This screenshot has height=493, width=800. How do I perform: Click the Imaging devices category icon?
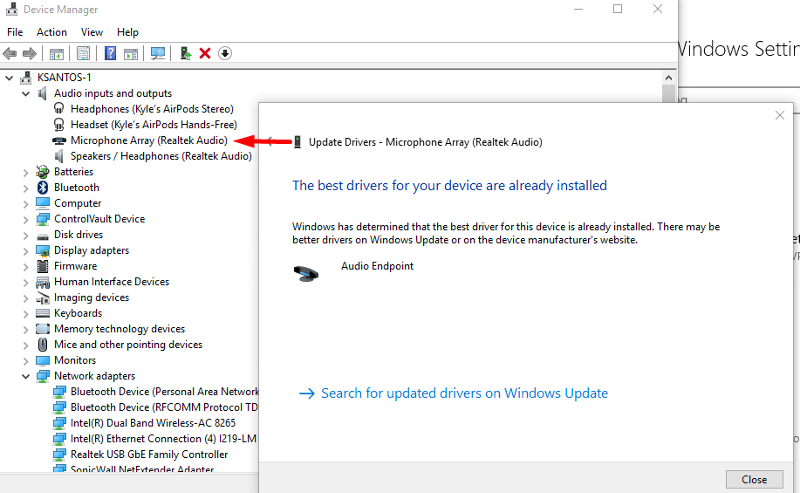coord(43,298)
